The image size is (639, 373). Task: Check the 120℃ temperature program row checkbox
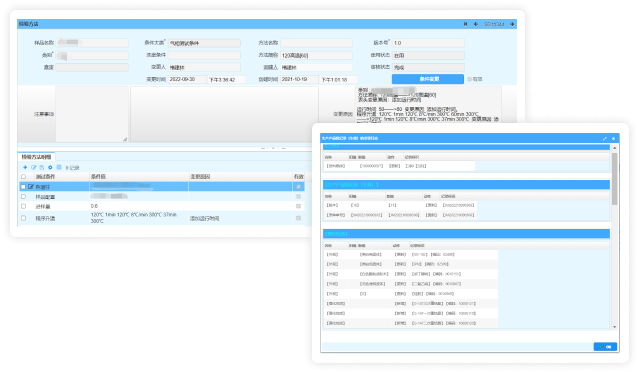click(x=23, y=218)
